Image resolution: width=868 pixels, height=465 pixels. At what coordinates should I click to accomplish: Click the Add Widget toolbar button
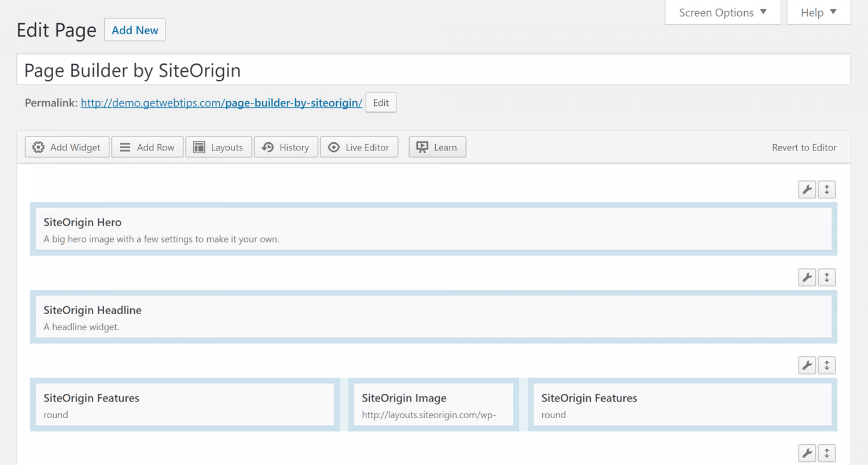coord(67,147)
